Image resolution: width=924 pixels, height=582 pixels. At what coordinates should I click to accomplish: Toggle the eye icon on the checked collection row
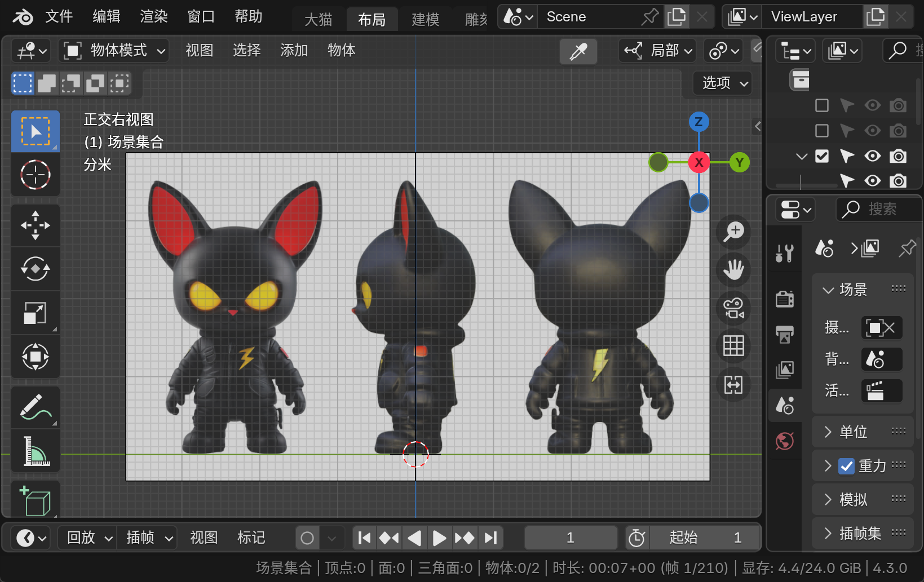coord(873,156)
